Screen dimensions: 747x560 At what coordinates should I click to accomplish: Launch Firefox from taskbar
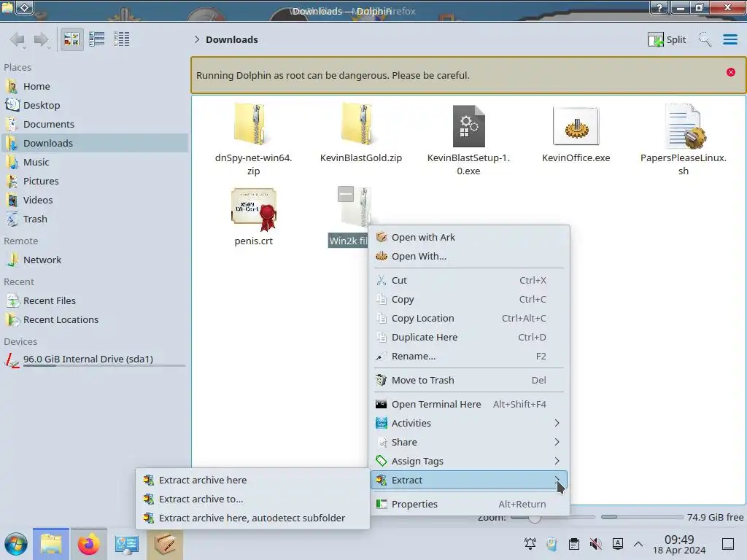(88, 544)
